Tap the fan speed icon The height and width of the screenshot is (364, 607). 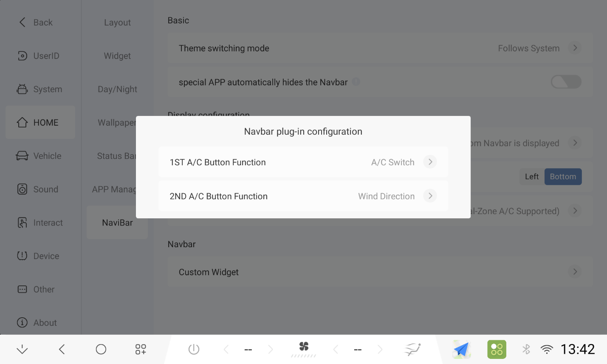[304, 346]
